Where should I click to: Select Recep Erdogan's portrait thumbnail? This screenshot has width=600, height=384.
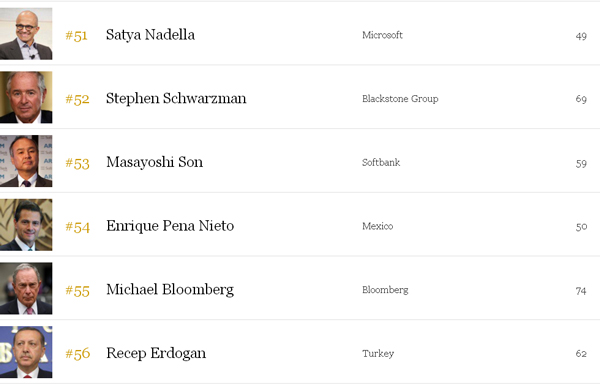[x=26, y=352]
